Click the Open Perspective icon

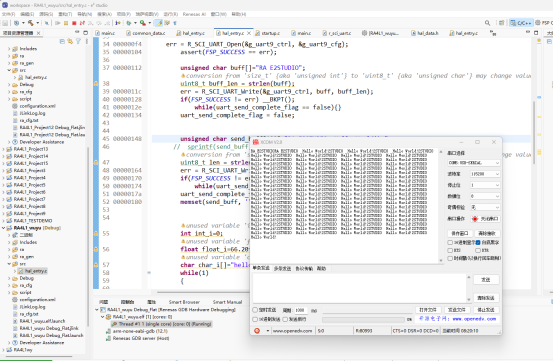pyautogui.click(x=501, y=23)
